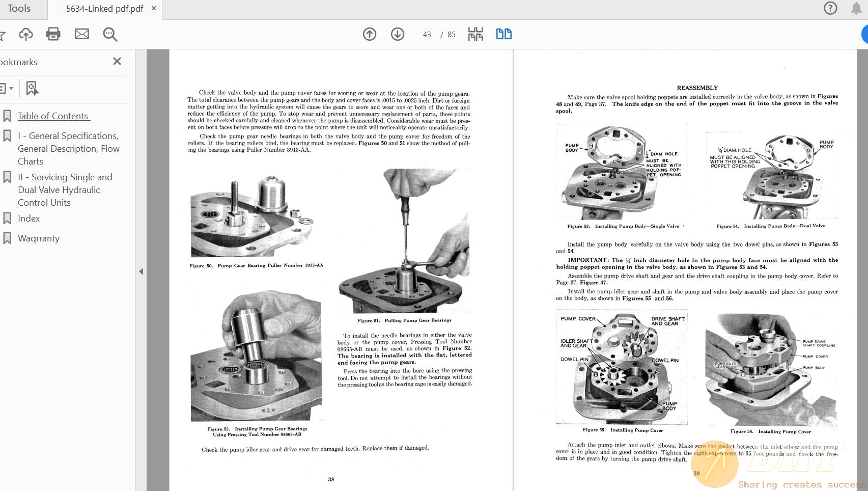868x491 pixels.
Task: Click the Figure 52 installing bearings photo
Action: tap(256, 356)
